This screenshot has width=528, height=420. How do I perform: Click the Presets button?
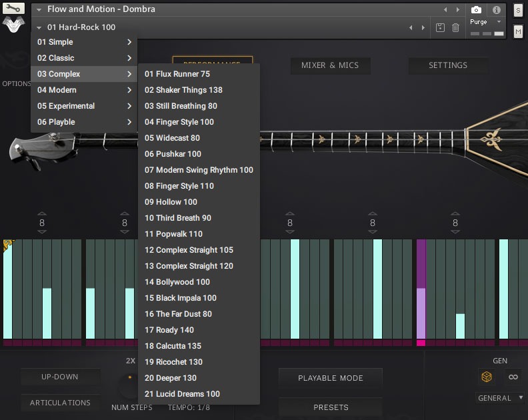(x=331, y=407)
